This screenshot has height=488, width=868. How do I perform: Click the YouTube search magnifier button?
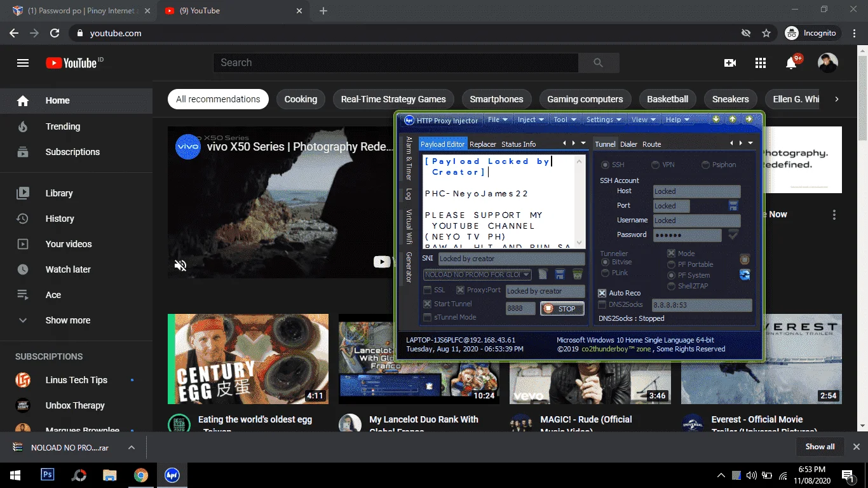pyautogui.click(x=598, y=63)
